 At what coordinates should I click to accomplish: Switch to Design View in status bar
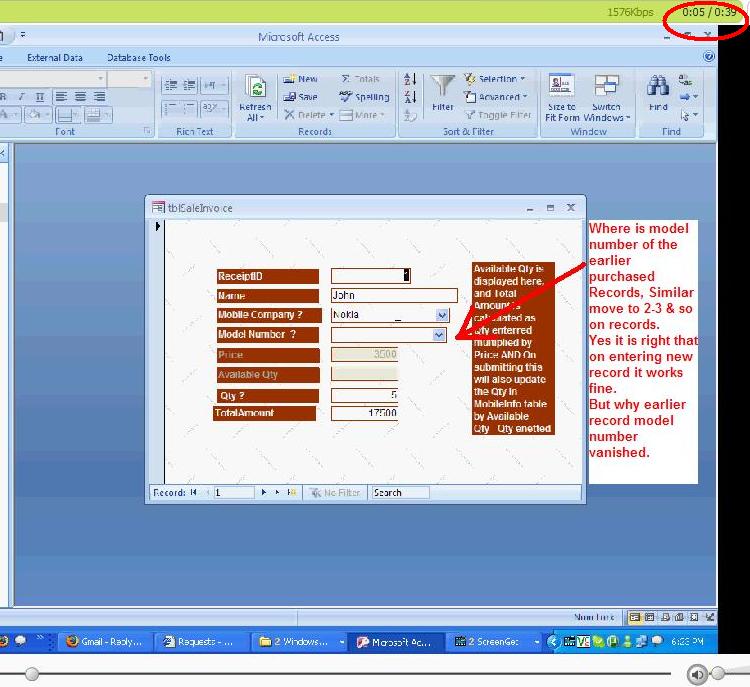click(x=709, y=617)
